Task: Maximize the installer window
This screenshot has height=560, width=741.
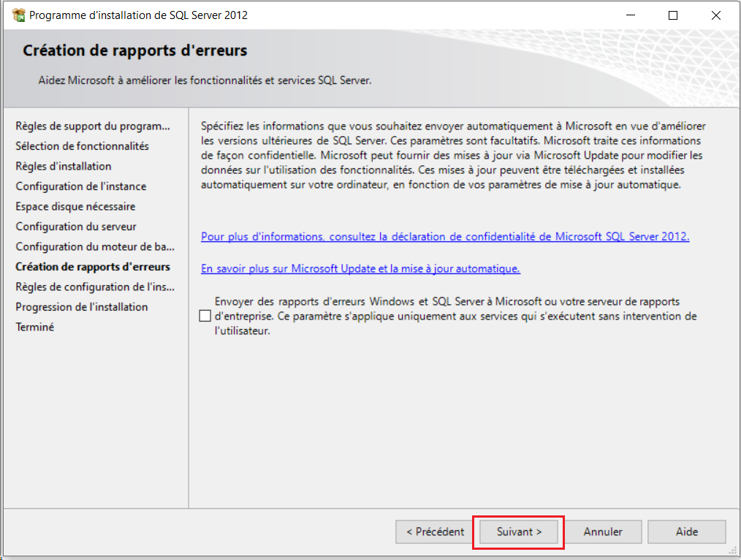Action: [x=673, y=15]
